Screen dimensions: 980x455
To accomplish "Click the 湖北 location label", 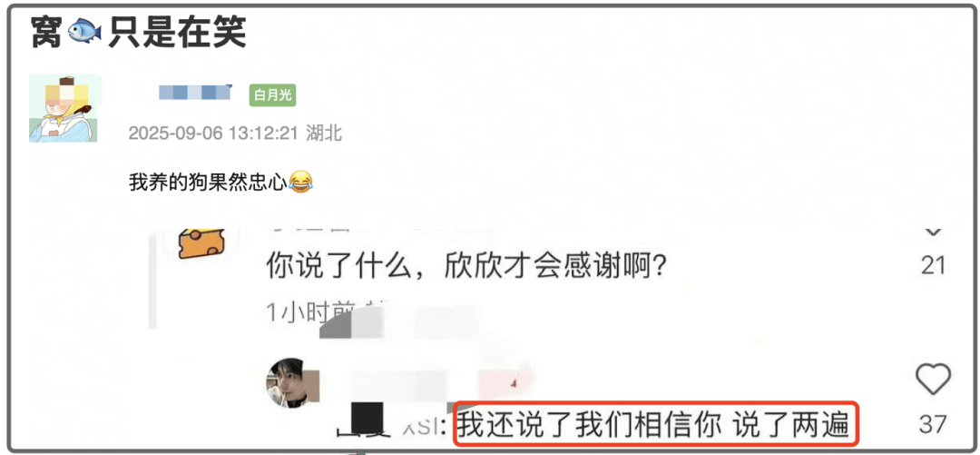I will [324, 134].
